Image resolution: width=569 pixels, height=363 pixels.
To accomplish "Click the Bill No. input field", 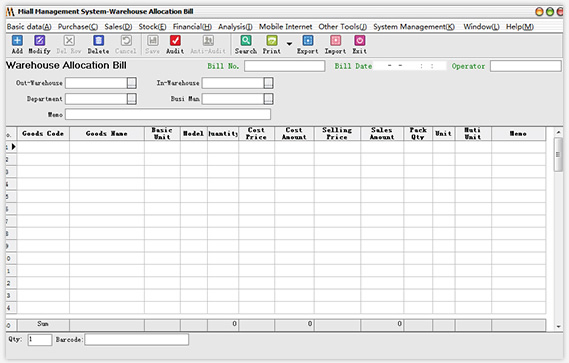I will 284,66.
